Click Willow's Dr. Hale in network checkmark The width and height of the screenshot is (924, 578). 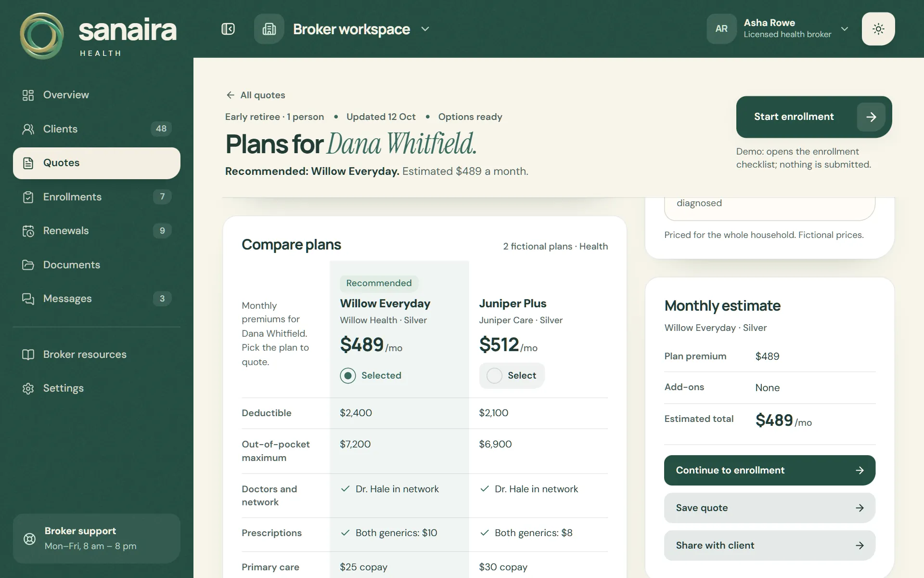pyautogui.click(x=345, y=489)
